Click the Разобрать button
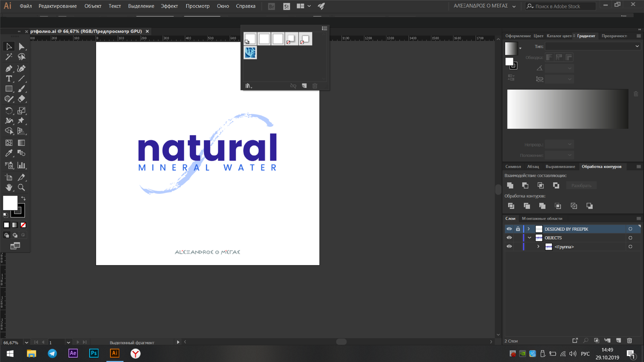 [x=581, y=185]
